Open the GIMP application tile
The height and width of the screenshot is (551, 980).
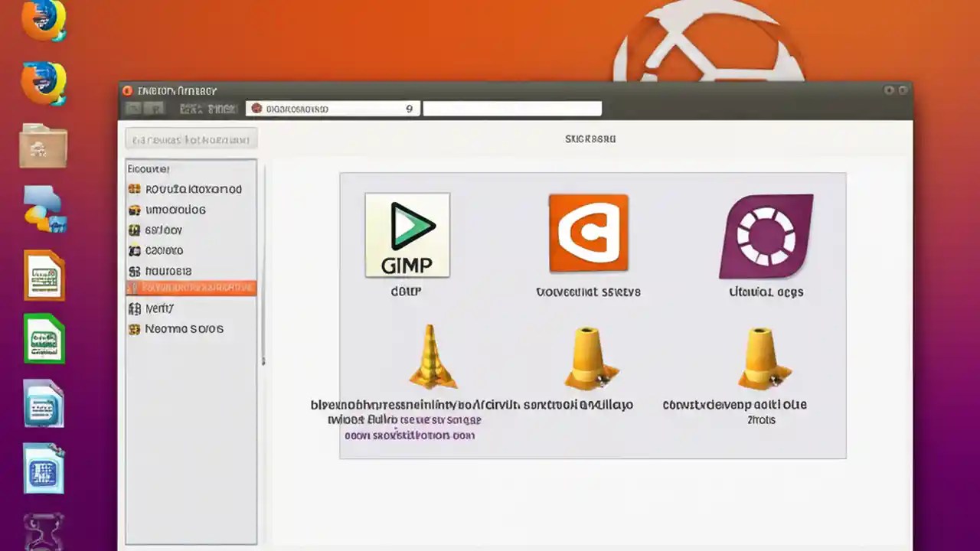click(x=407, y=235)
